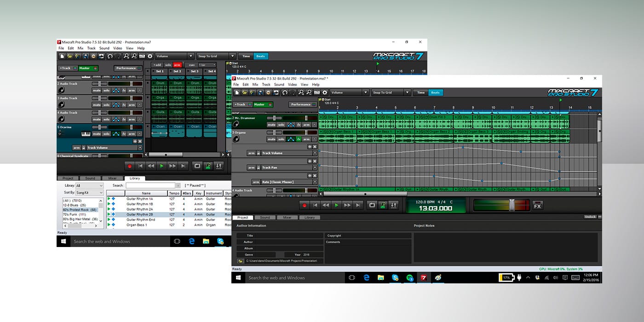Click Master button in front window
The width and height of the screenshot is (644, 322).
(x=263, y=104)
